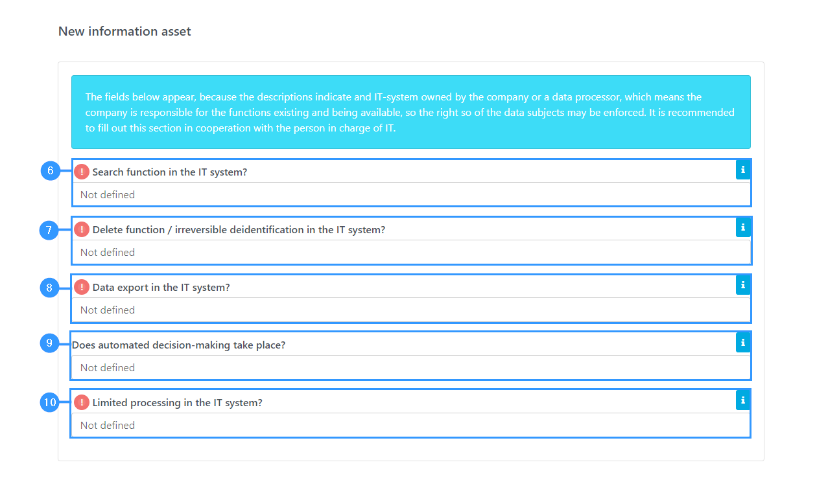Click the 'New information asset' heading
Screen dimensions: 828x504
[124, 31]
